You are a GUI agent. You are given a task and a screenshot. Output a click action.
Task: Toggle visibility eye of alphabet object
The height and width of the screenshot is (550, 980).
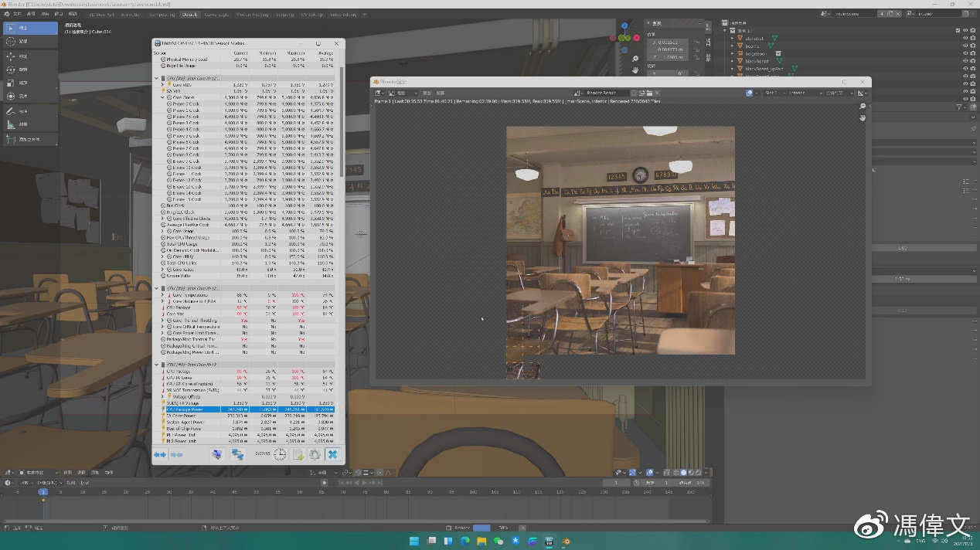[965, 38]
